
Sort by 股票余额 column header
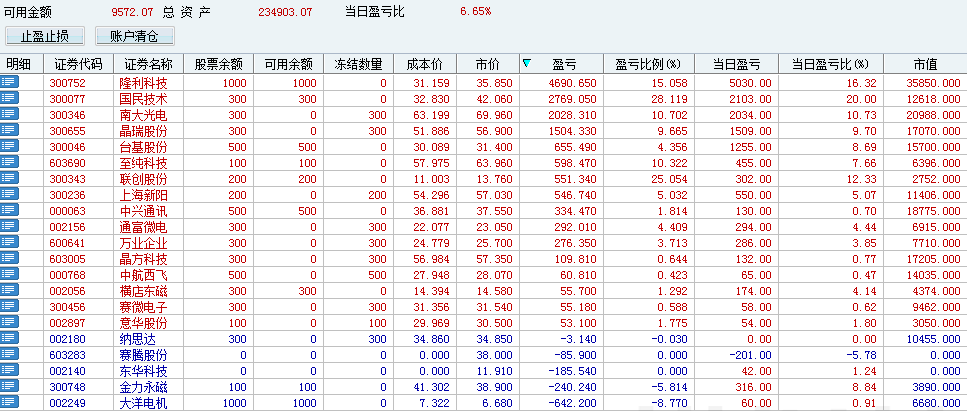click(218, 64)
